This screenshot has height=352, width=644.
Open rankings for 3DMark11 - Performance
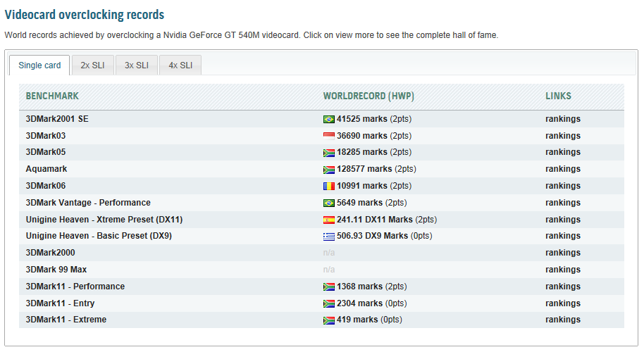point(563,286)
